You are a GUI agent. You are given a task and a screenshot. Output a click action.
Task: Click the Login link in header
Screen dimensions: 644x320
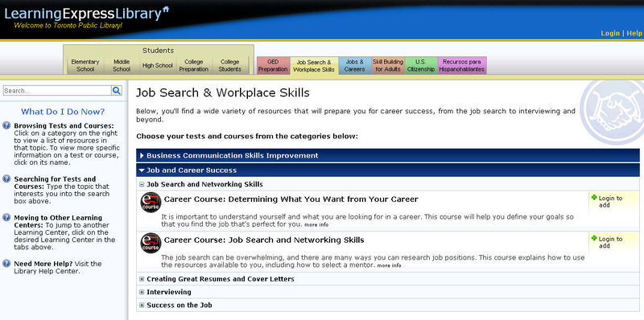pos(610,33)
